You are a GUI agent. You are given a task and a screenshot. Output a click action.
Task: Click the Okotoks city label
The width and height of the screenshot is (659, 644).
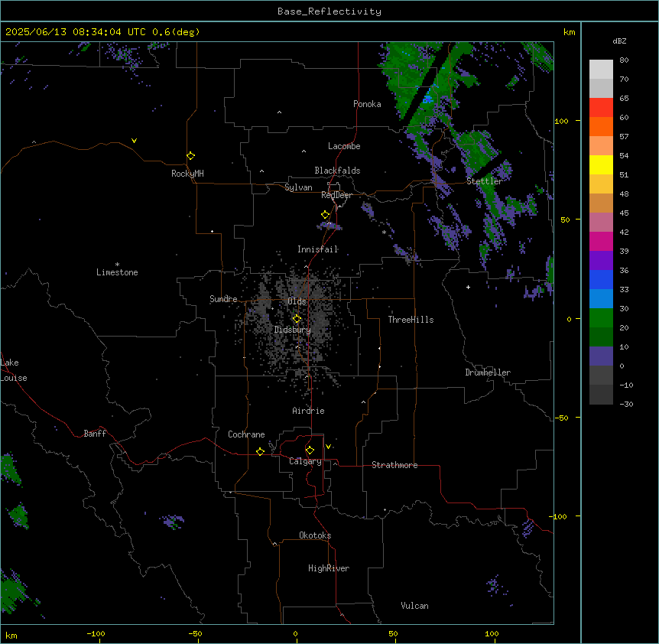(315, 535)
